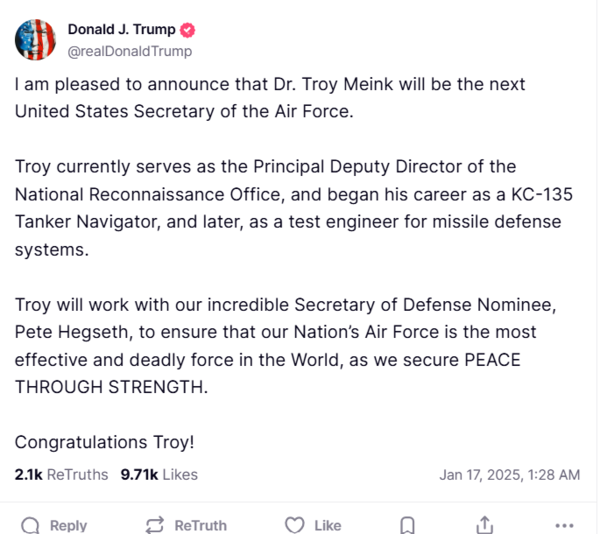Click the paragraph mentioning Pete Hegseth
The image size is (600, 534).
coord(276,345)
